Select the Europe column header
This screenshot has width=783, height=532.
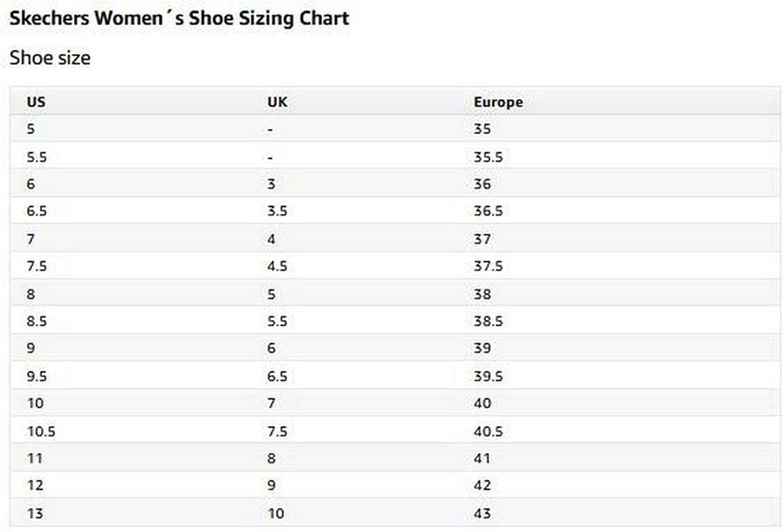click(x=498, y=102)
